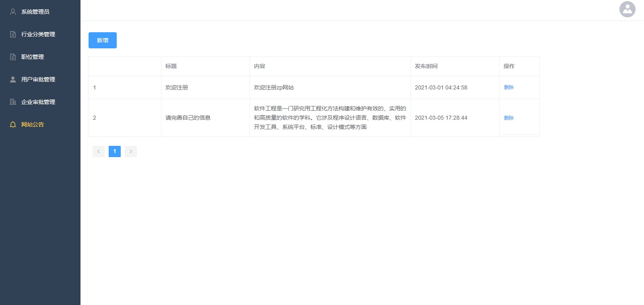
Task: Go to 职位管理 section
Action: click(40, 57)
